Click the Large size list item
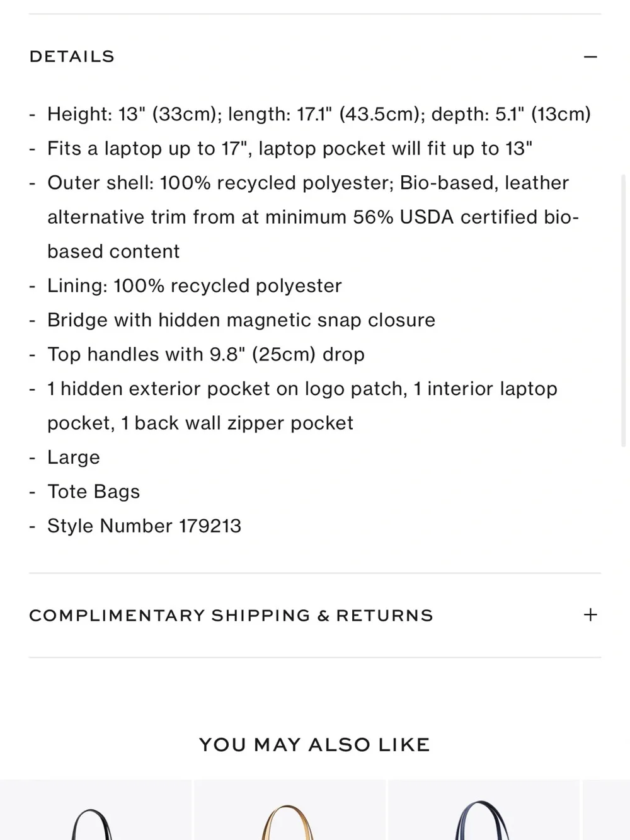The height and width of the screenshot is (840, 630). 74,457
